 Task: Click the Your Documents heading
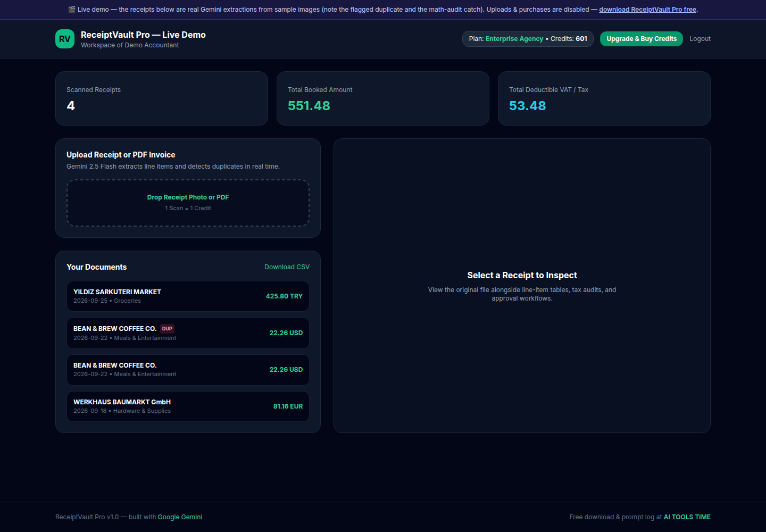point(97,267)
